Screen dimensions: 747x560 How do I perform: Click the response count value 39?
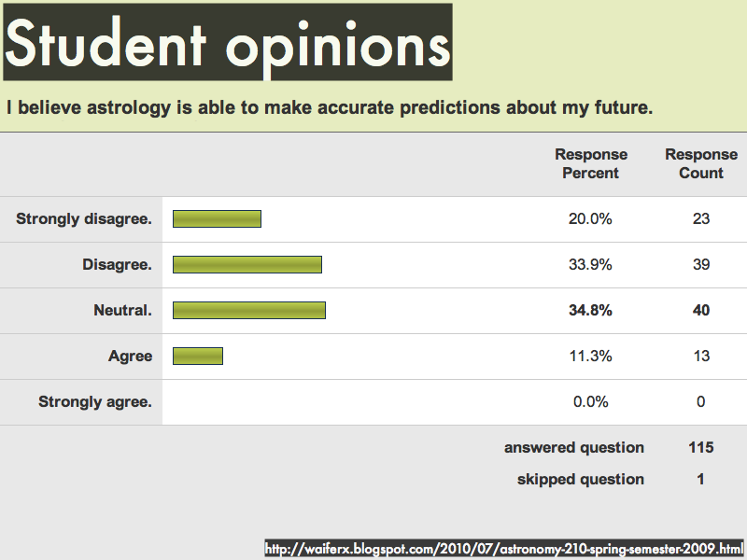pyautogui.click(x=701, y=264)
